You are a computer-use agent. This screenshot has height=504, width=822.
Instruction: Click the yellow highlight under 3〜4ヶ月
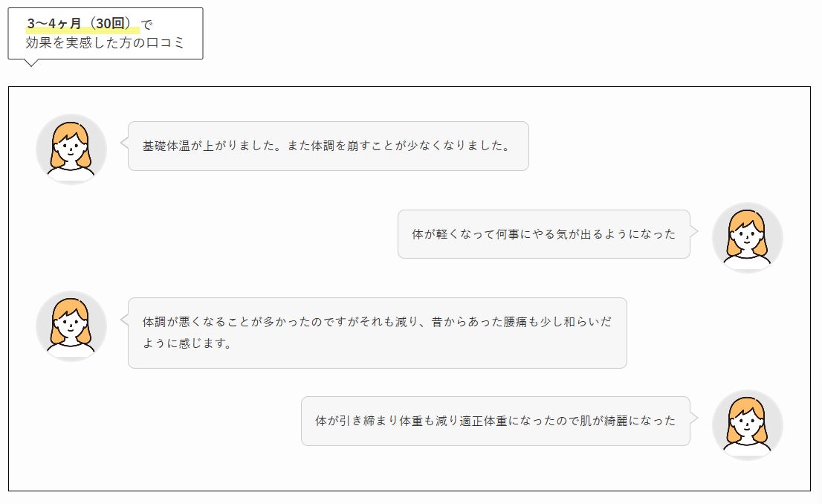82,31
